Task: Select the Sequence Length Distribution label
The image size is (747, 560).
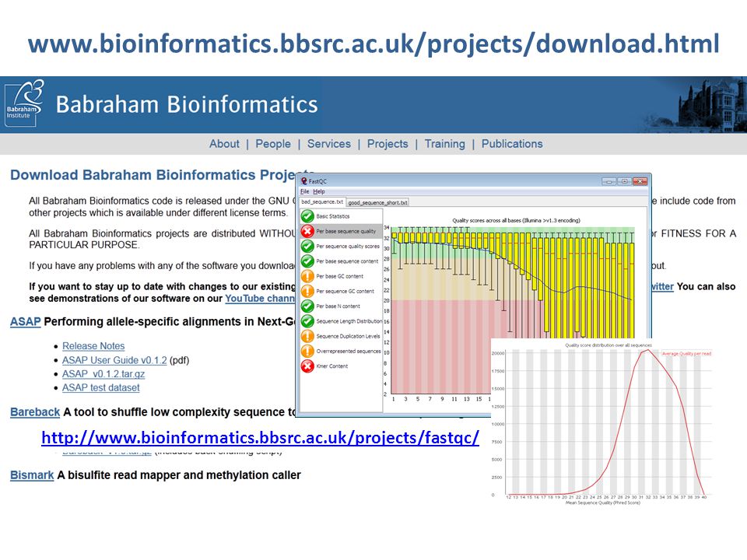Action: click(349, 321)
